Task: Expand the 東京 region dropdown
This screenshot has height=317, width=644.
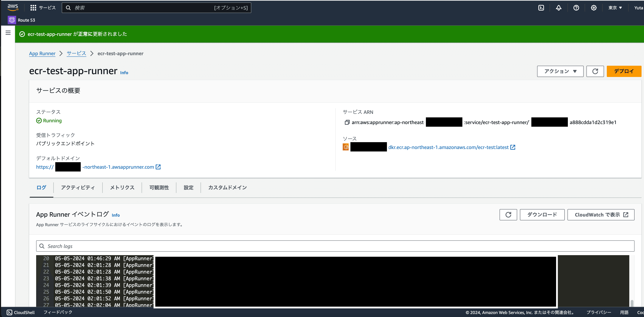Action: pyautogui.click(x=615, y=8)
